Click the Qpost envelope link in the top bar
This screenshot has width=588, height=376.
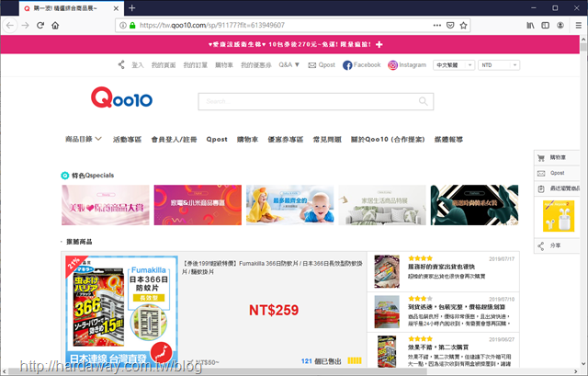322,65
